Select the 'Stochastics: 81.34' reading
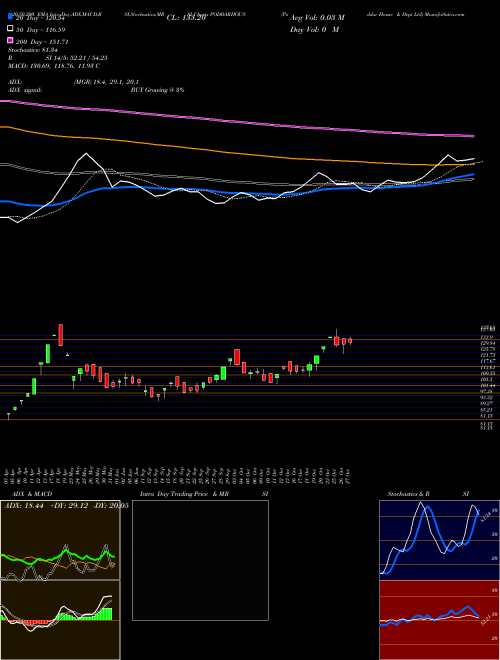Image resolution: width=500 pixels, height=660 pixels. tap(33, 50)
